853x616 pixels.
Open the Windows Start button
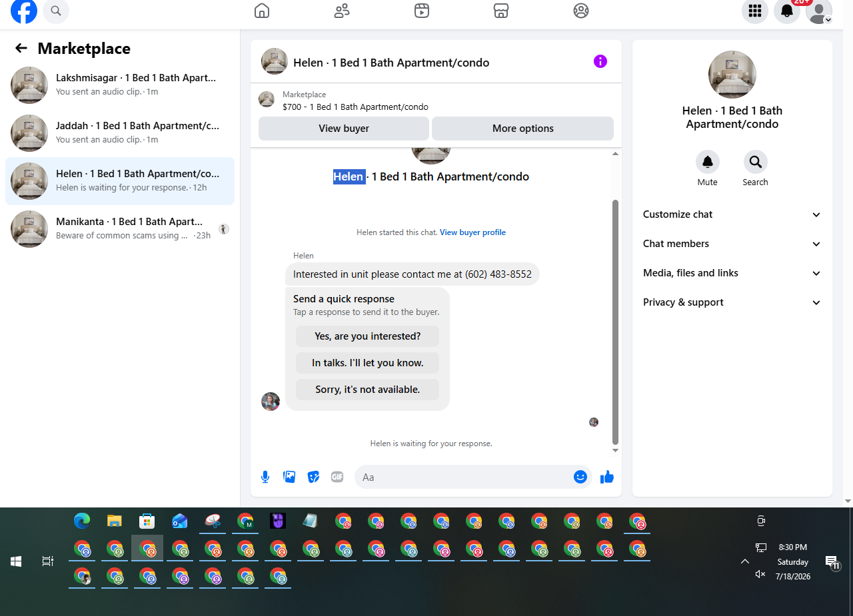16,561
